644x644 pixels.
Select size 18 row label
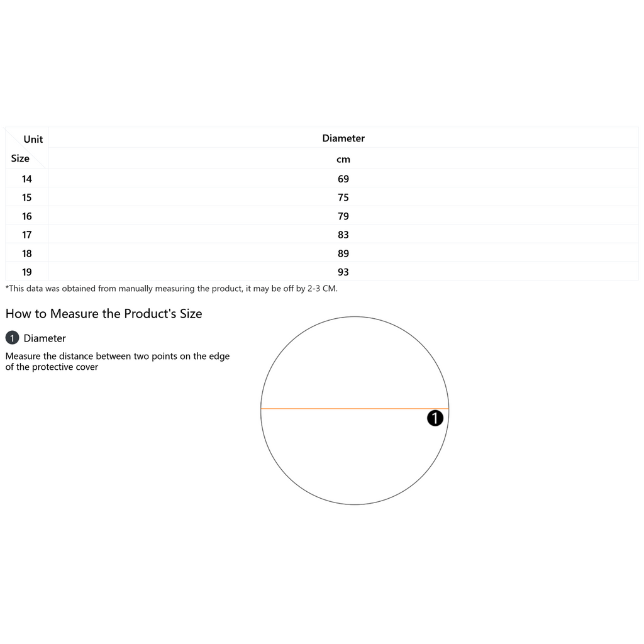tap(26, 253)
